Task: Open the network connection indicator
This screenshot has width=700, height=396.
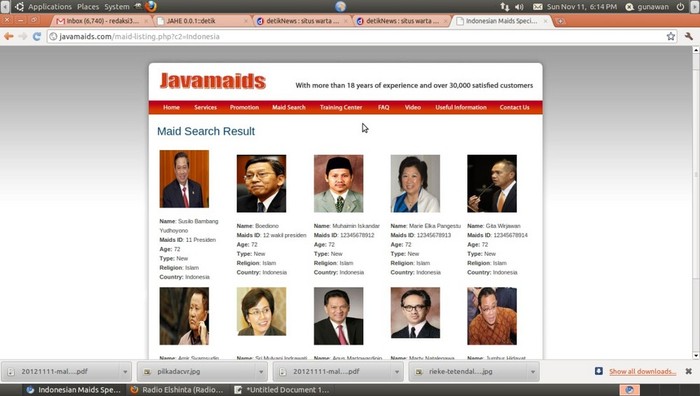Action: click(504, 7)
